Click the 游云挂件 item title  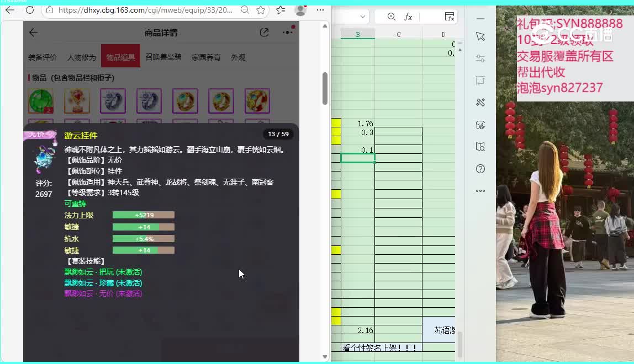tap(81, 135)
